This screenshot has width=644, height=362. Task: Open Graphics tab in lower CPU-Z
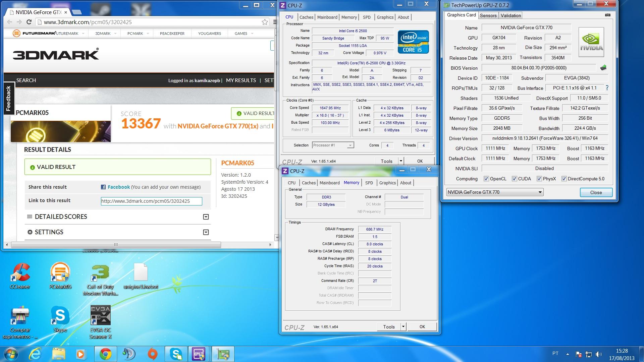[x=387, y=183]
